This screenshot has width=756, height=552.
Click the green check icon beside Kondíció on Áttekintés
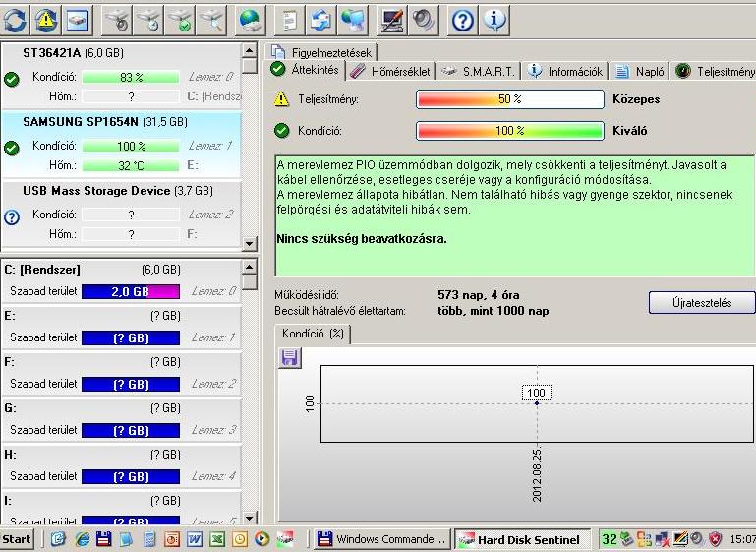[281, 131]
